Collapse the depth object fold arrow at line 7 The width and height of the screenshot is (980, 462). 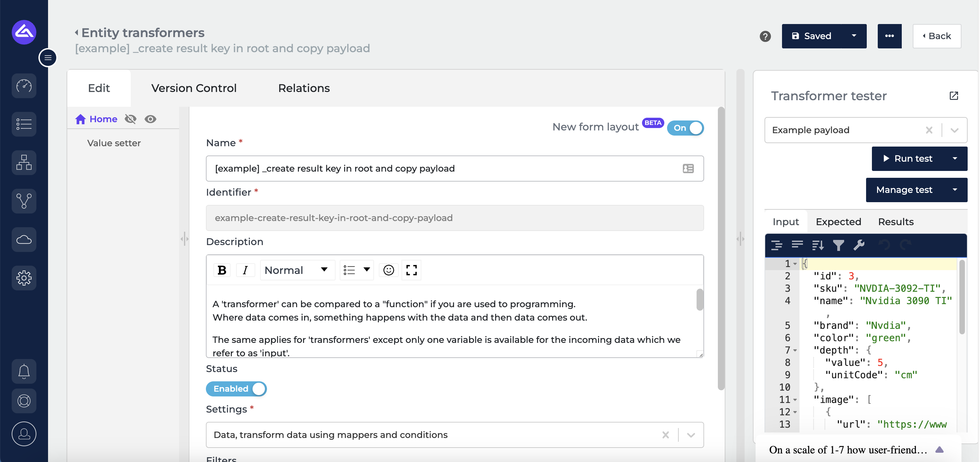pyautogui.click(x=795, y=350)
